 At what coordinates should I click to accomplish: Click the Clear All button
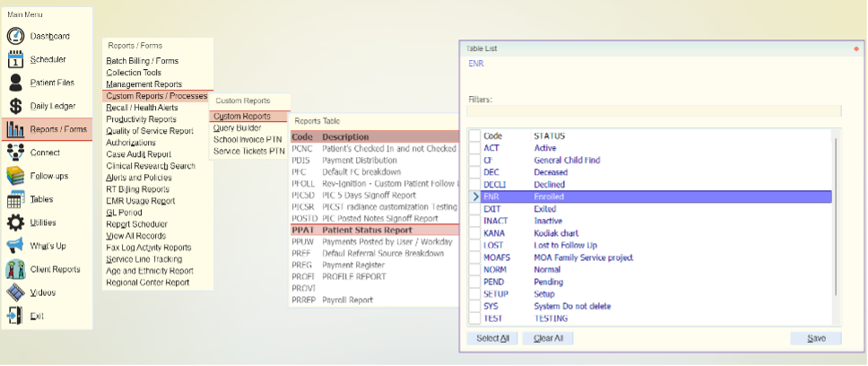548,338
